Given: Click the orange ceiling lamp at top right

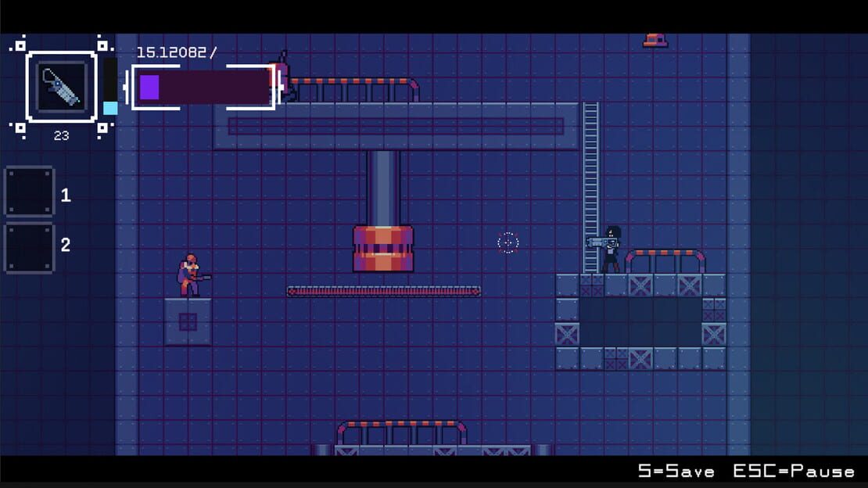Looking at the screenshot, I should [x=655, y=41].
